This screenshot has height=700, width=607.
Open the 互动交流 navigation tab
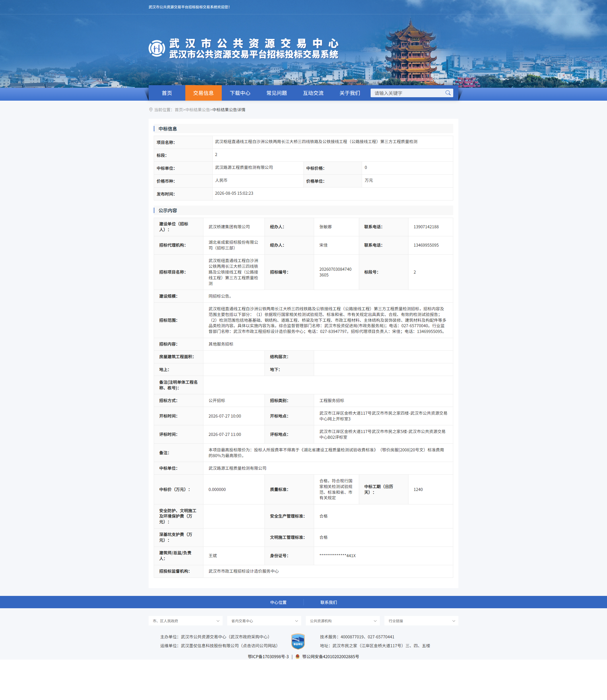coord(313,93)
